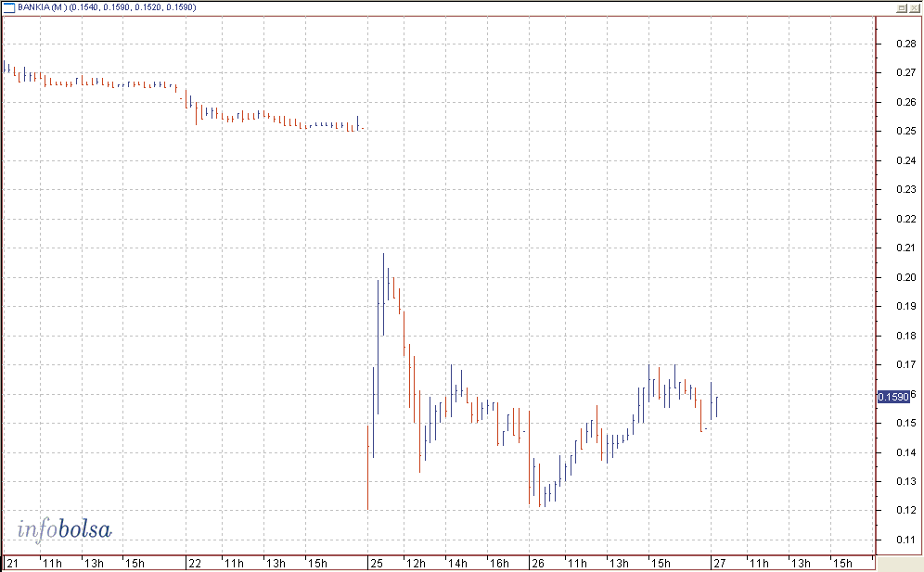Click the 0.14 price axis label

pos(905,452)
